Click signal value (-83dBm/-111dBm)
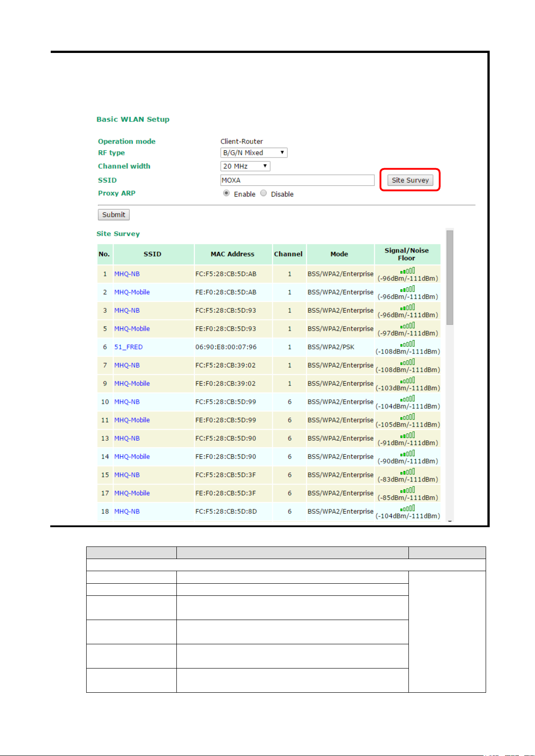The width and height of the screenshot is (535, 756). point(408,479)
